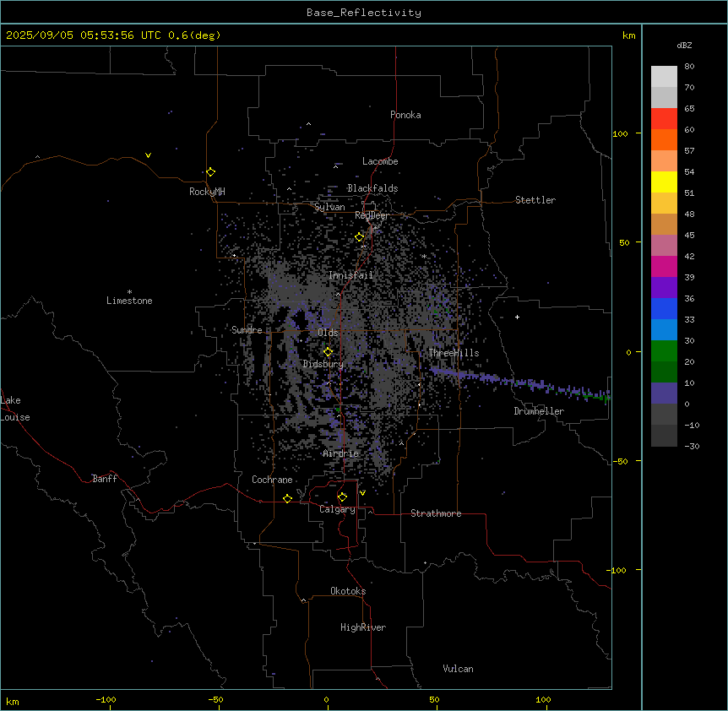728x711 pixels.
Task: Select the -30 value in the dBZ legend
Action: coord(692,447)
